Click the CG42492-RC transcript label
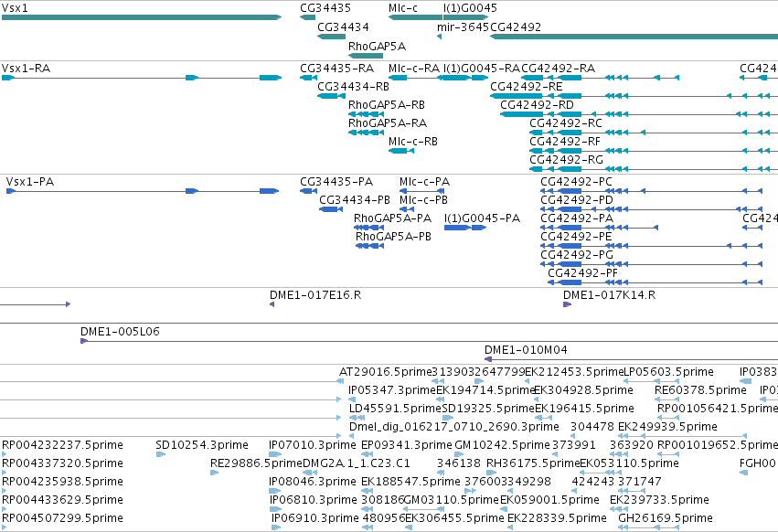Image resolution: width=778 pixels, height=532 pixels. [566, 123]
